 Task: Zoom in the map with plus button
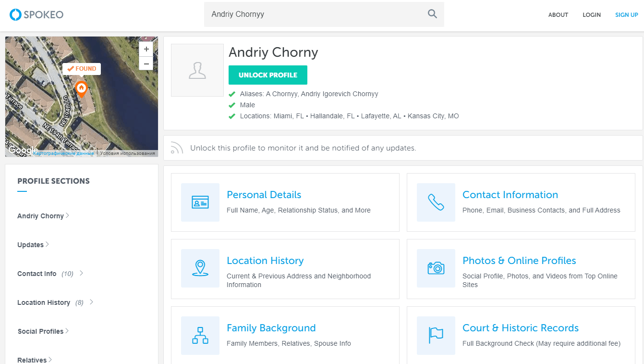pos(146,49)
